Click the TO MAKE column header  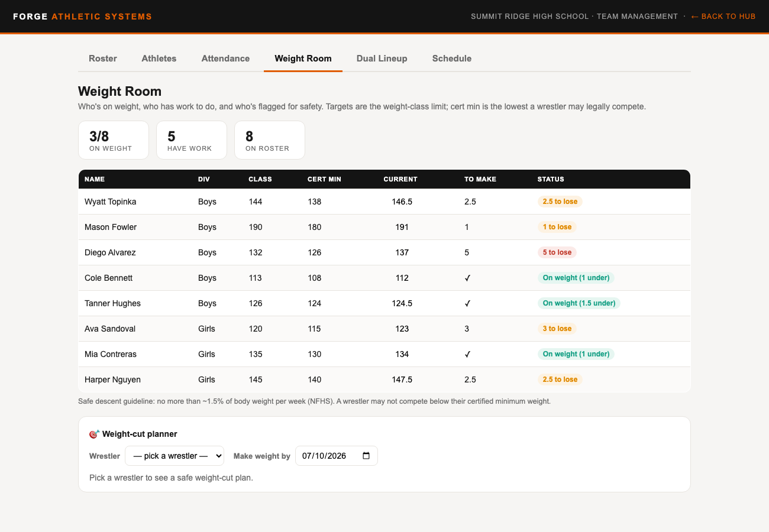coord(480,179)
